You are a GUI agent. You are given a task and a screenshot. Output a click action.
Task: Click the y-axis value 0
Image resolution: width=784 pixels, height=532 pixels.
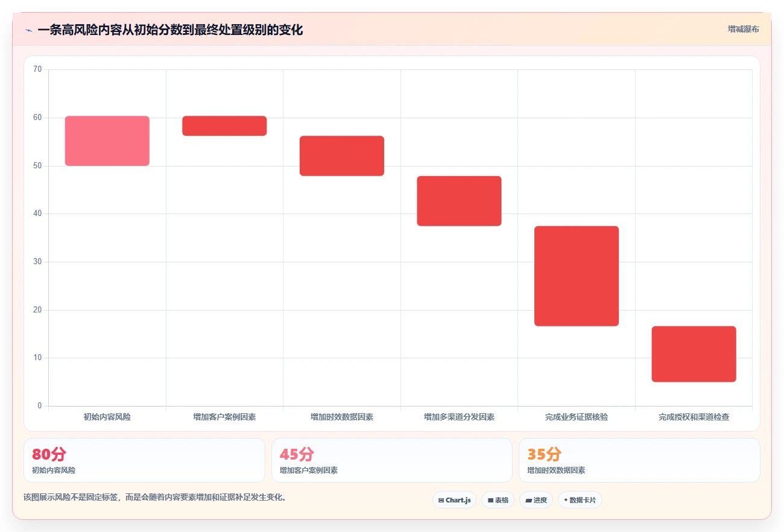click(x=40, y=406)
